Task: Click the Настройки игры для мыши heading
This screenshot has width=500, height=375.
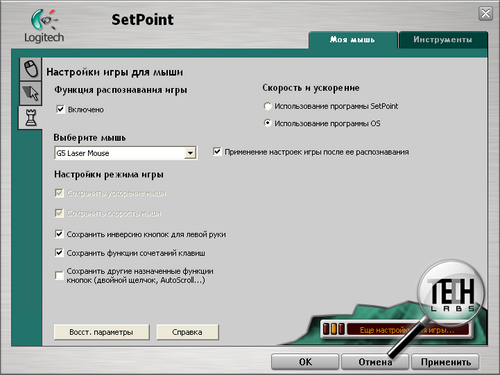Action: pos(115,72)
